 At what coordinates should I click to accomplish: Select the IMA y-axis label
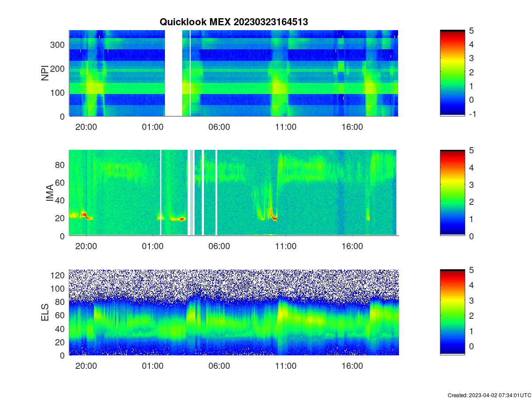(x=50, y=193)
